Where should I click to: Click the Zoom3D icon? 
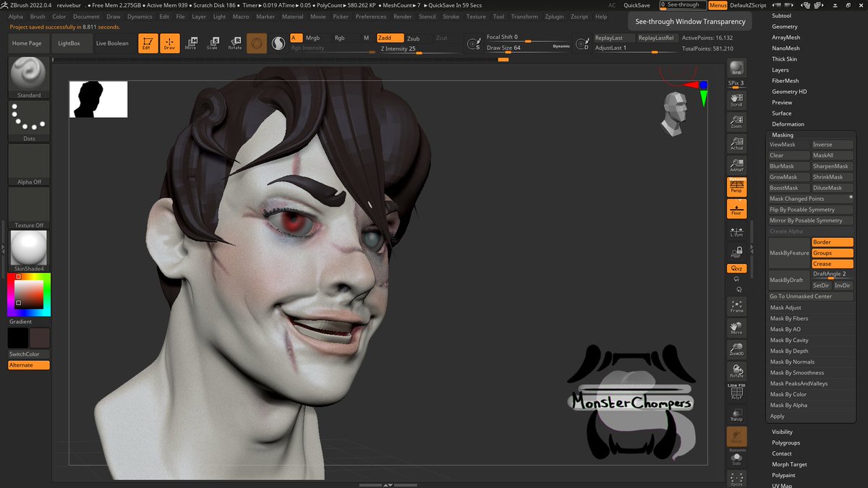[736, 349]
